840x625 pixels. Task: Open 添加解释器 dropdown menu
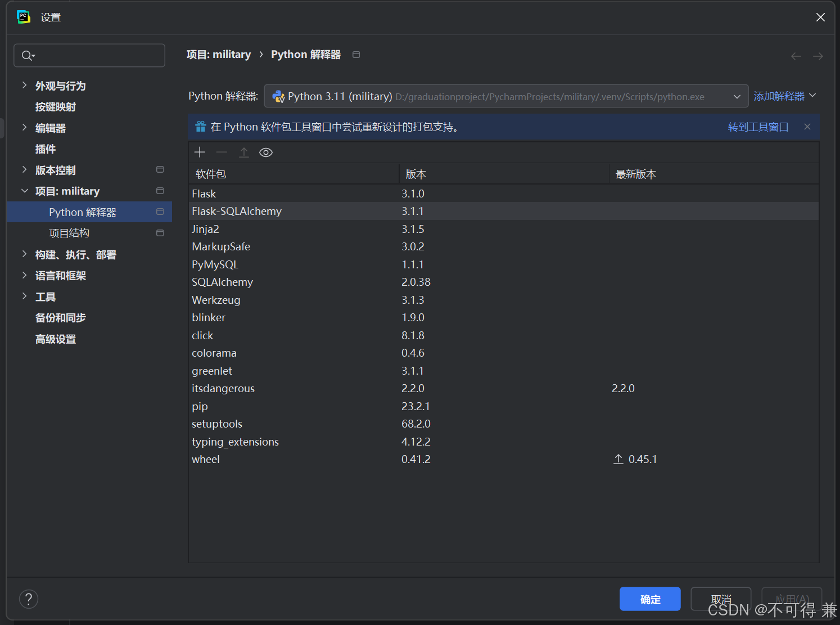[x=785, y=96]
